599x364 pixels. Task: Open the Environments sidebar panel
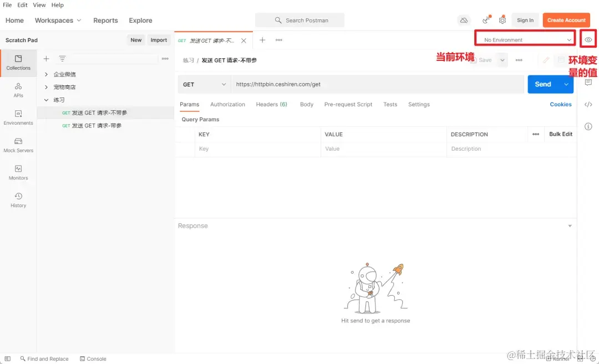point(18,118)
